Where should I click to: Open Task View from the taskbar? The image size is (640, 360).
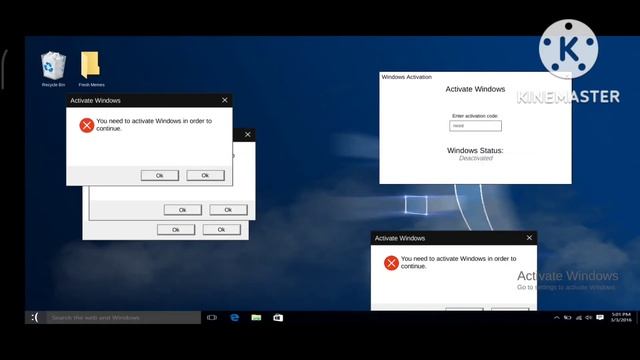(x=211, y=317)
